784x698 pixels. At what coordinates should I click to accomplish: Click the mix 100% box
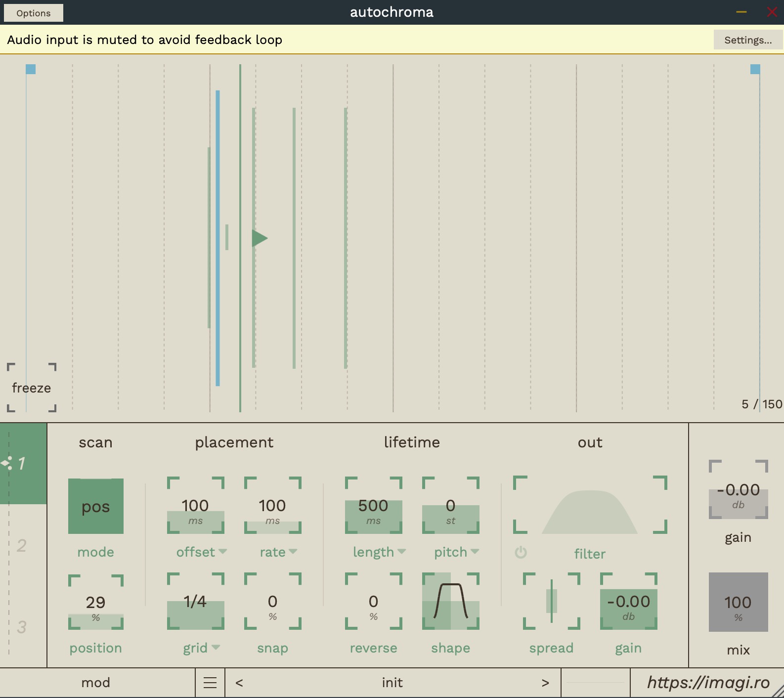(x=739, y=602)
